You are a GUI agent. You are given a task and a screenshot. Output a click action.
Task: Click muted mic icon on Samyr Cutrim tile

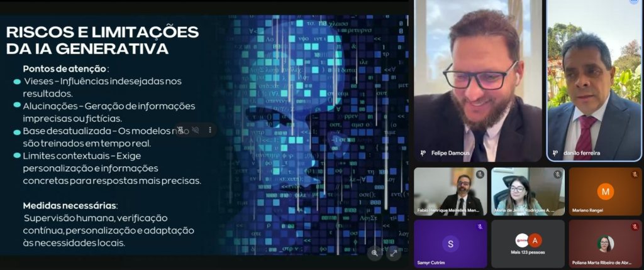pyautogui.click(x=480, y=227)
